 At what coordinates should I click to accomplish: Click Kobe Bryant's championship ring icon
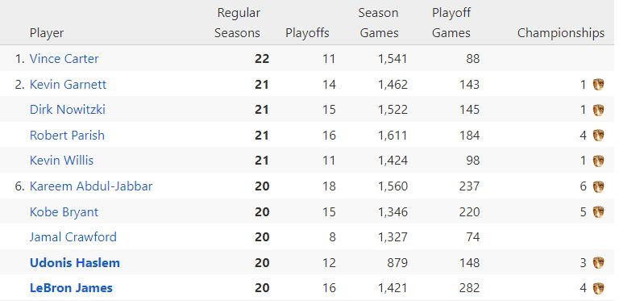point(598,211)
